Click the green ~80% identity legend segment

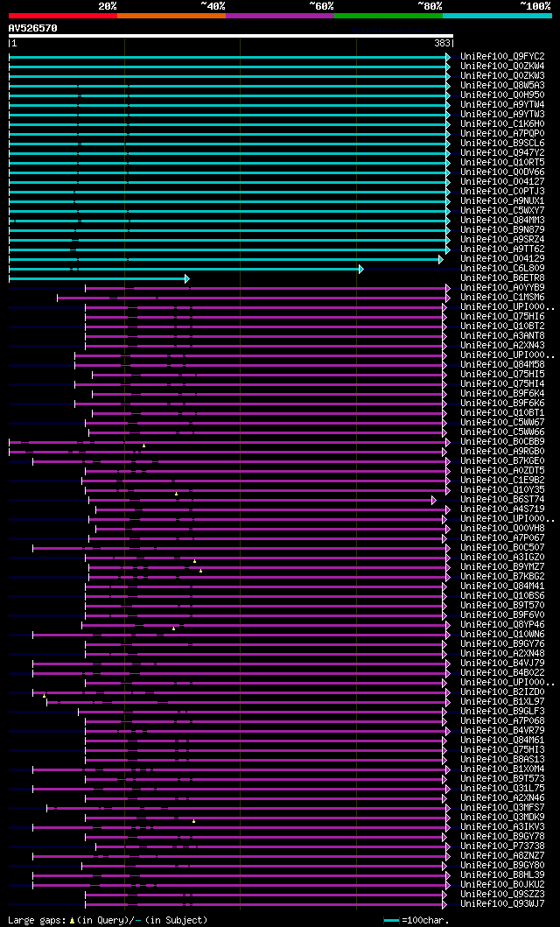click(388, 16)
